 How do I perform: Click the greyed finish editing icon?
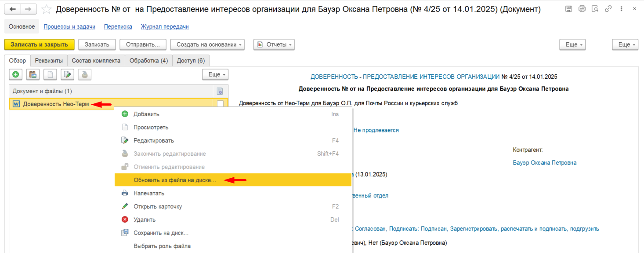pos(85,74)
